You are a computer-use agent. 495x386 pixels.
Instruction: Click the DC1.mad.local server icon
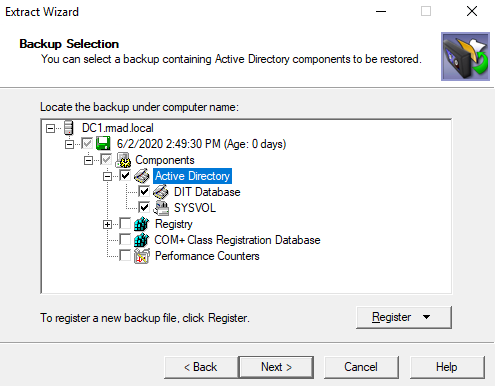tap(69, 128)
